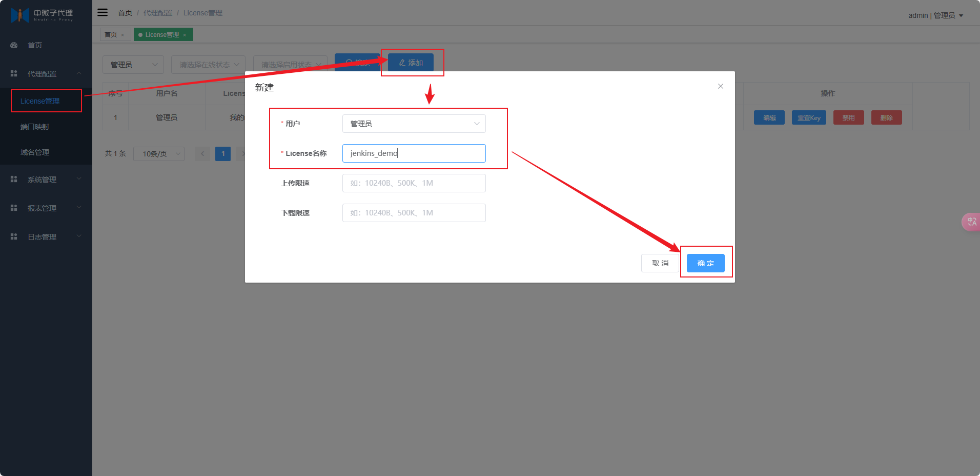Image resolution: width=980 pixels, height=476 pixels.
Task: Click the 上传限速 input field
Action: tap(414, 183)
